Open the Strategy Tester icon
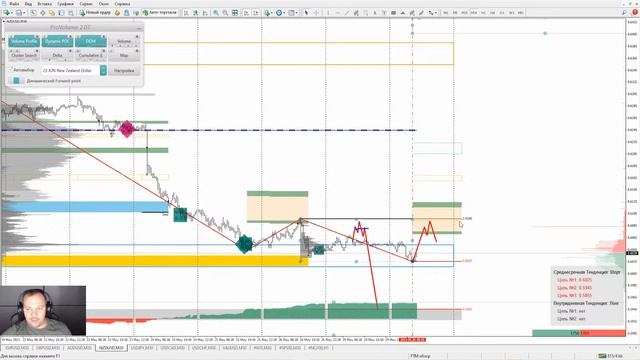Viewport: 640px width, 360px height. pyautogui.click(x=71, y=13)
